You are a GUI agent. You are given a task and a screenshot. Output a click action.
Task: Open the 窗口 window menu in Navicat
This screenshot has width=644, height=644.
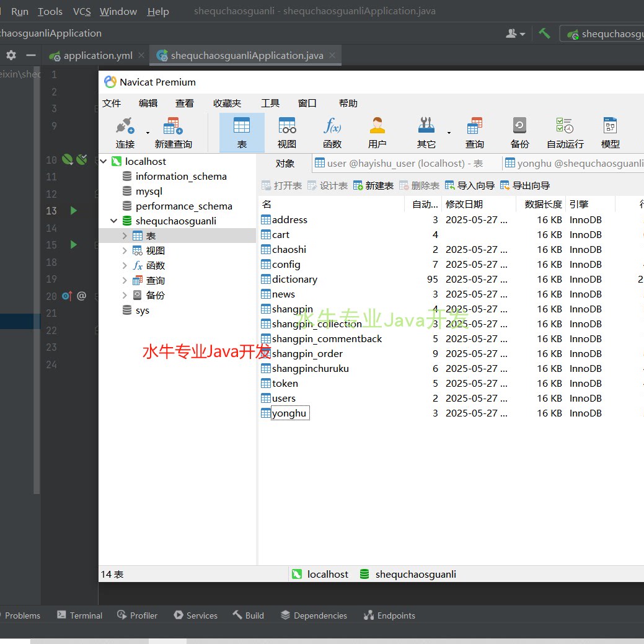click(x=307, y=103)
